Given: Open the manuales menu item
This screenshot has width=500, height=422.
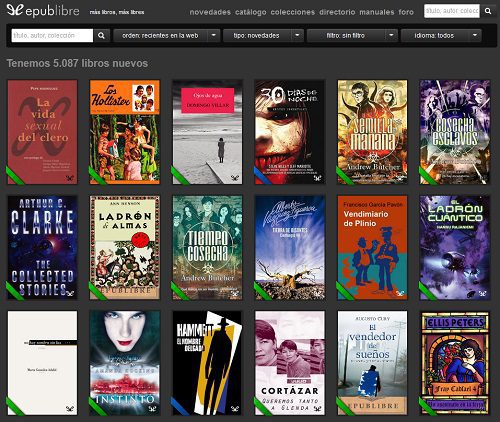Looking at the screenshot, I should 377,12.
